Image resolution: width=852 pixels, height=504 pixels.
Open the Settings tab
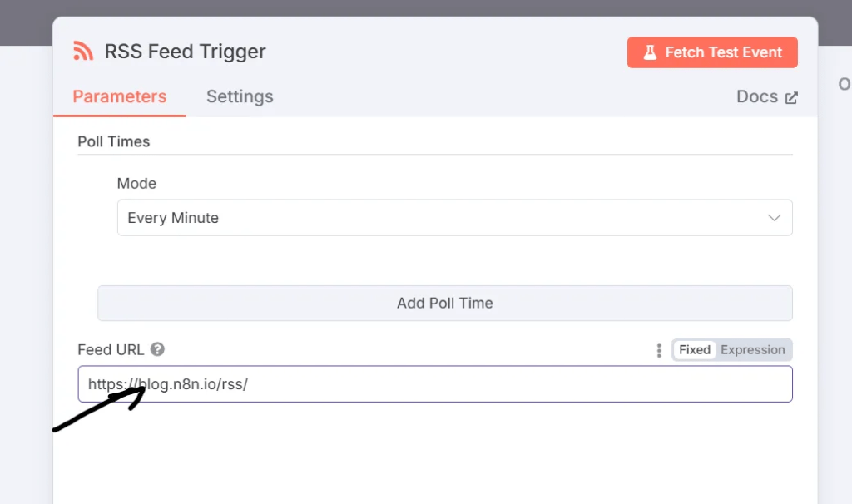click(x=240, y=96)
